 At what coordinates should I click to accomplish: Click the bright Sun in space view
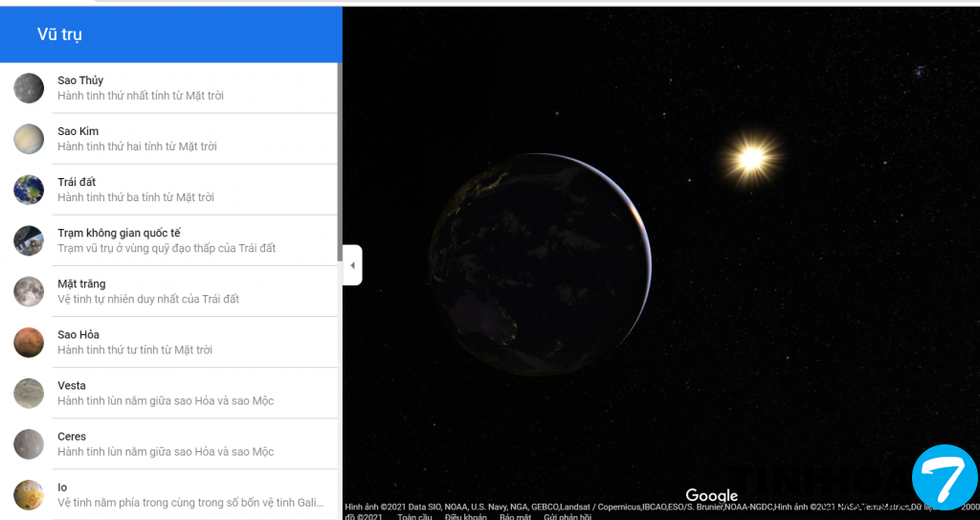click(x=751, y=155)
